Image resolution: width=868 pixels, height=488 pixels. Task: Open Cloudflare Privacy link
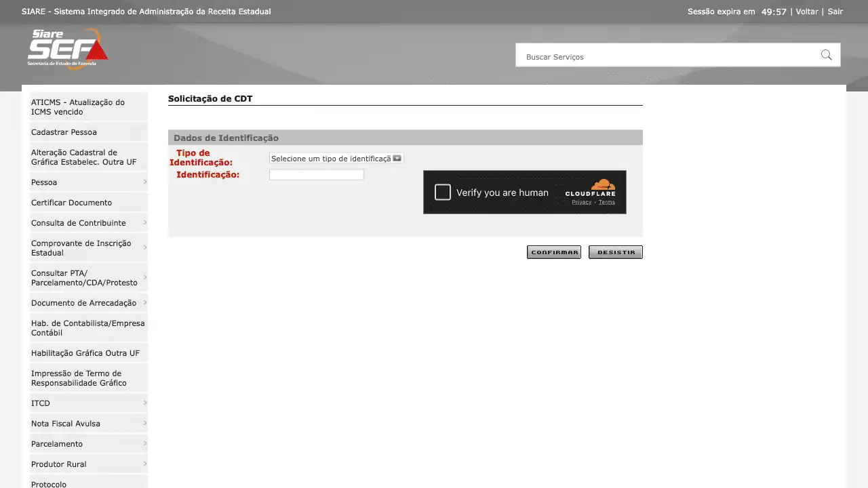click(581, 202)
